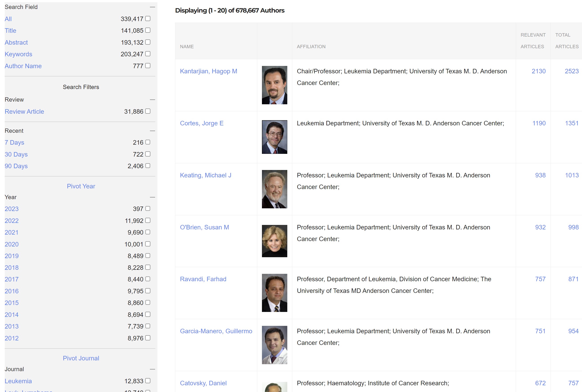Collapse the Review filter section
This screenshot has height=392, width=582.
pyautogui.click(x=152, y=100)
